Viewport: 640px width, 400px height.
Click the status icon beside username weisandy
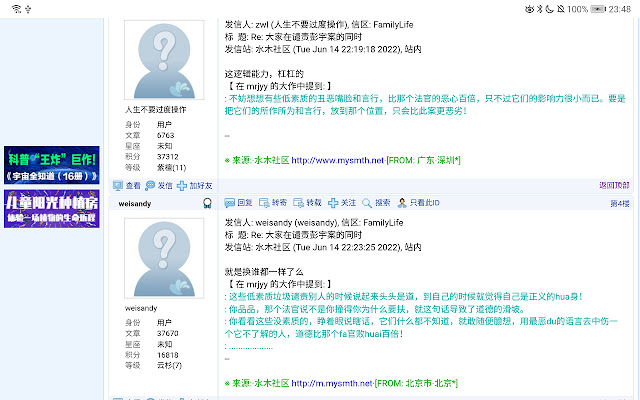[x=207, y=203]
